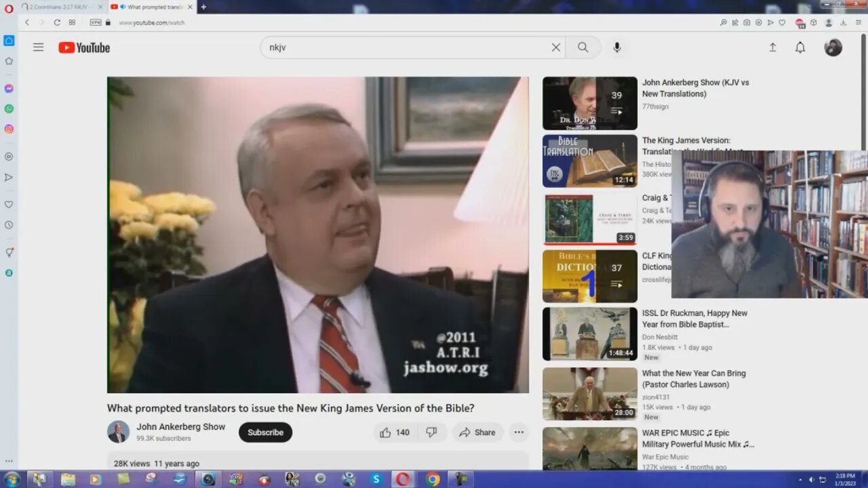Image resolution: width=868 pixels, height=488 pixels.
Task: Open What the New Year Can Bring video
Action: click(694, 379)
